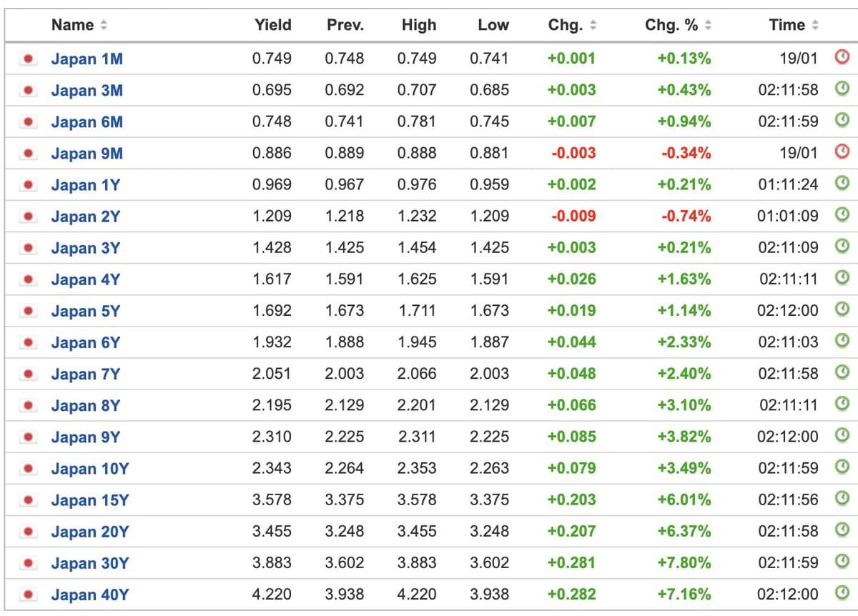Open the Japan 1Y bond link
858x616 pixels.
(85, 185)
